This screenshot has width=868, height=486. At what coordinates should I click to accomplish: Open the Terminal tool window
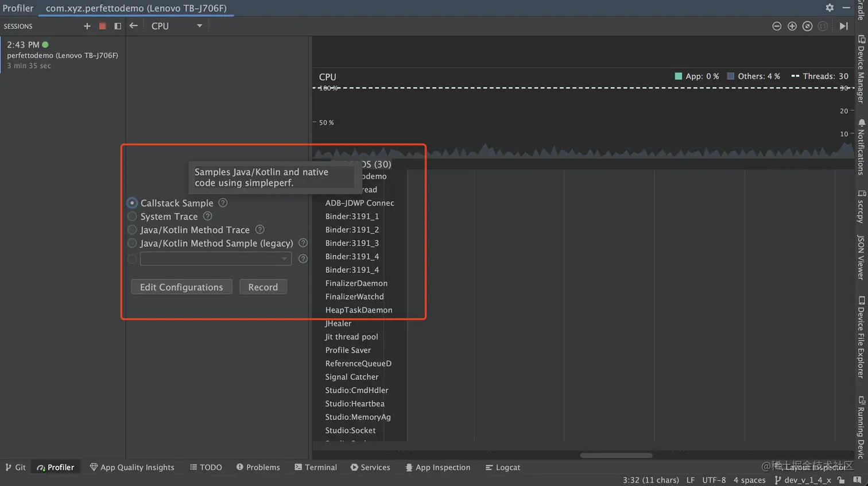(316, 467)
